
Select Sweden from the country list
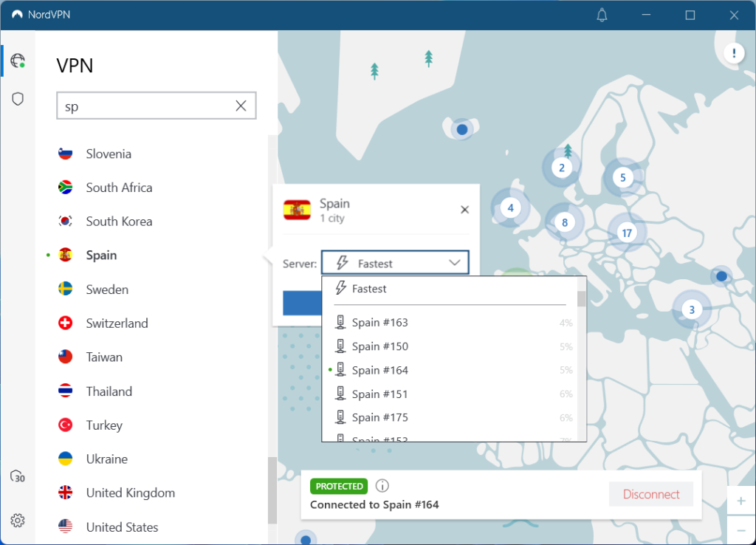106,289
